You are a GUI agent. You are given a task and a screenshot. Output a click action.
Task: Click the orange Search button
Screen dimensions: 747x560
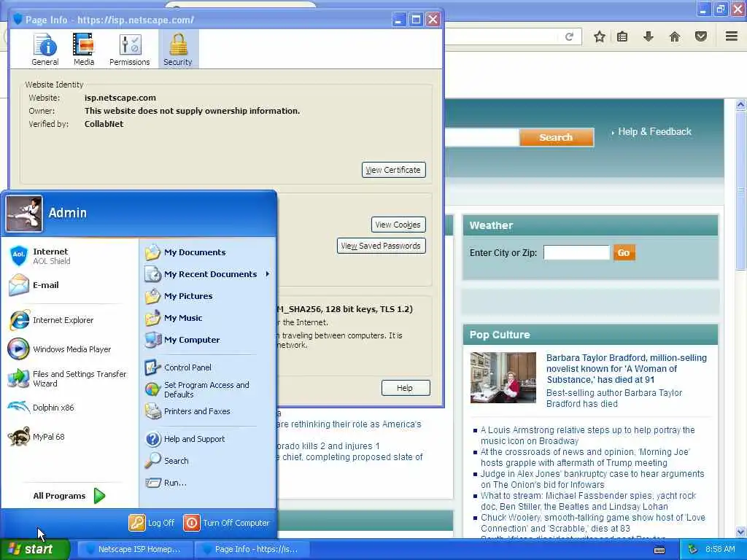tap(557, 137)
